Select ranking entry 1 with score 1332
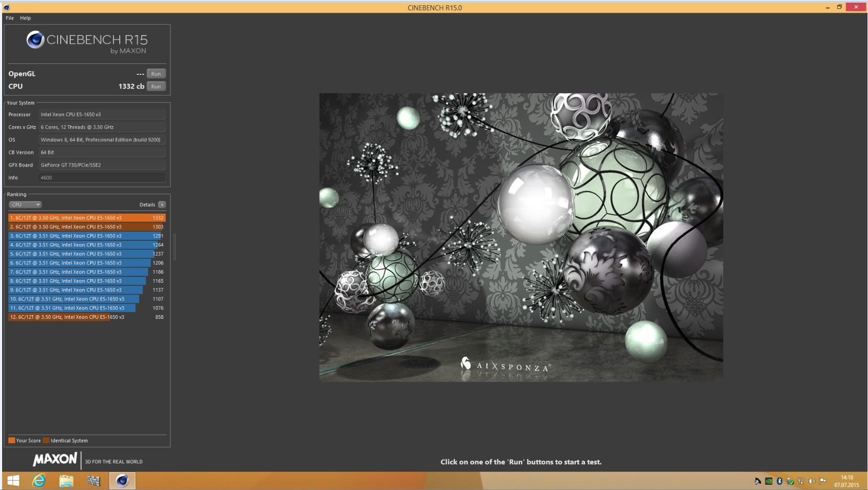Screen dimensions: 868x490 click(x=87, y=218)
